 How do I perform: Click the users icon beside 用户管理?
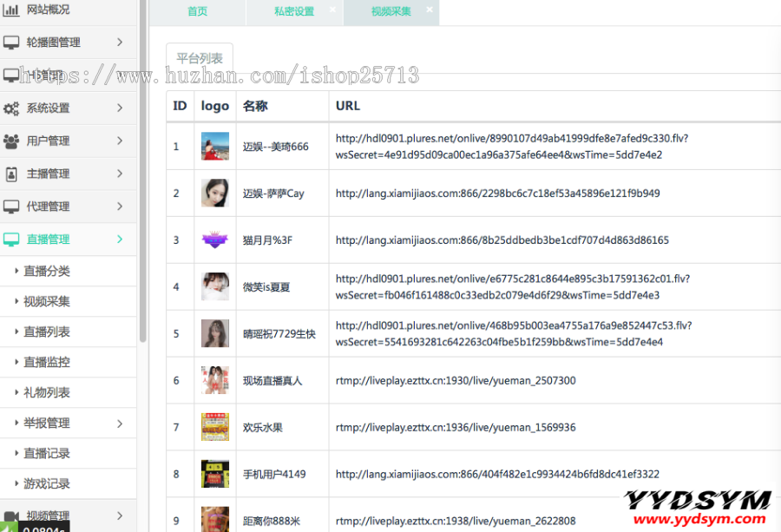tap(11, 141)
